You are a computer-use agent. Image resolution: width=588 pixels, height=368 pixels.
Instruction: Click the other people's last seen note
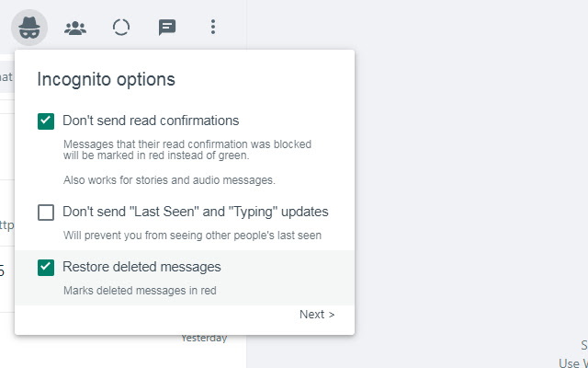(191, 236)
